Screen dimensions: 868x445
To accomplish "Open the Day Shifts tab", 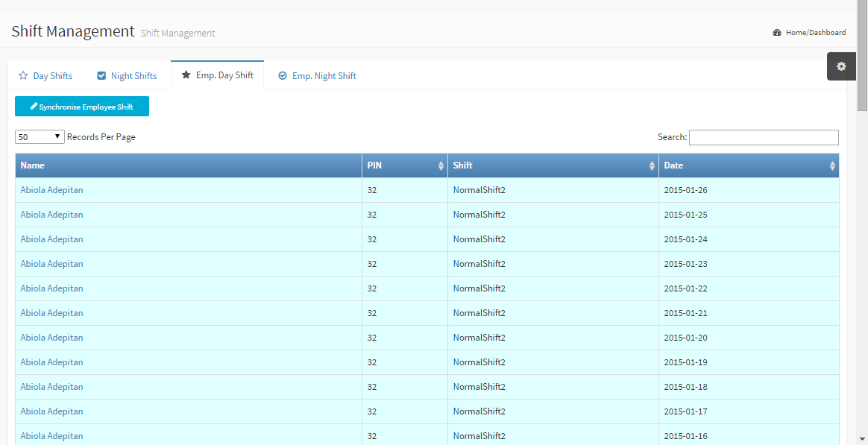I will (52, 76).
